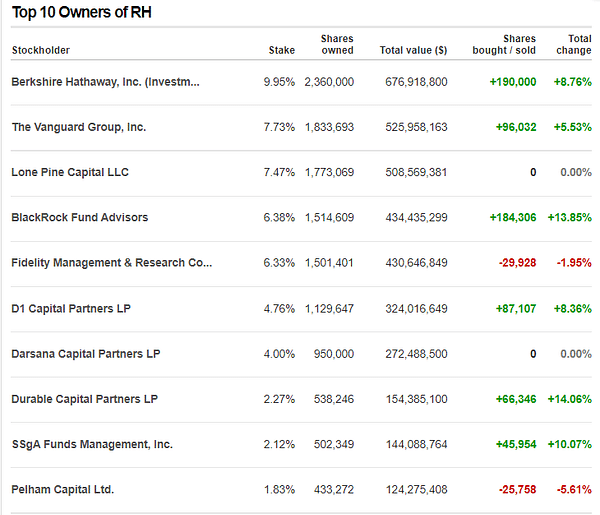600x515 pixels.
Task: Open Fidelity Management & Research Co entry
Action: pyautogui.click(x=112, y=262)
